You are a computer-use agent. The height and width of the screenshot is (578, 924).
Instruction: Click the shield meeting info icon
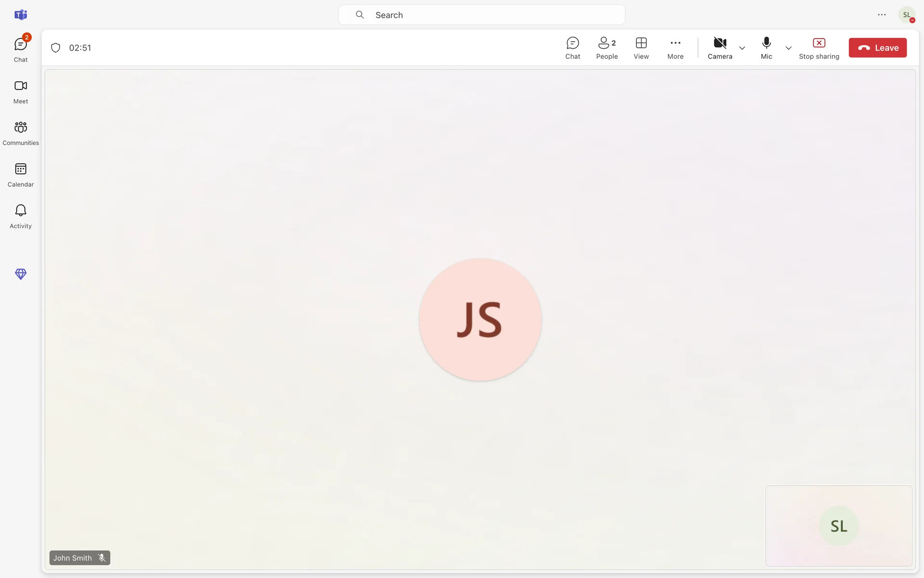[56, 48]
